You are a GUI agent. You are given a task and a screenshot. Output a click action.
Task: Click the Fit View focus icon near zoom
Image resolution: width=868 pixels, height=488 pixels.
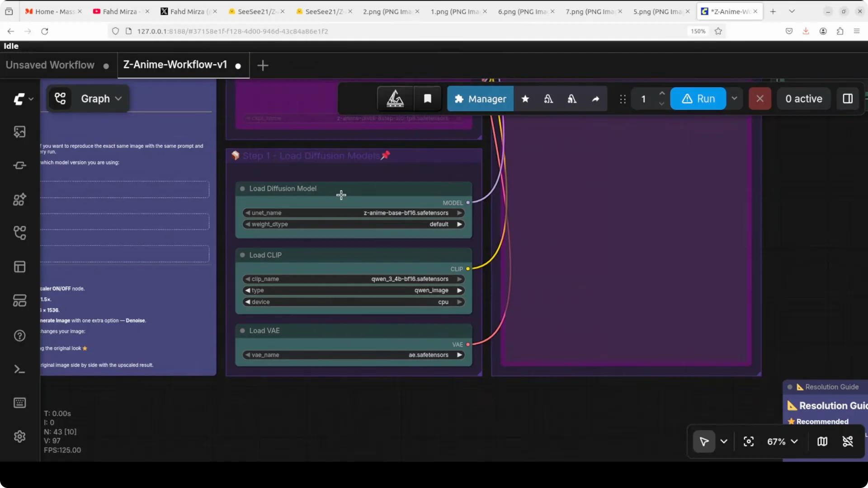click(x=749, y=441)
